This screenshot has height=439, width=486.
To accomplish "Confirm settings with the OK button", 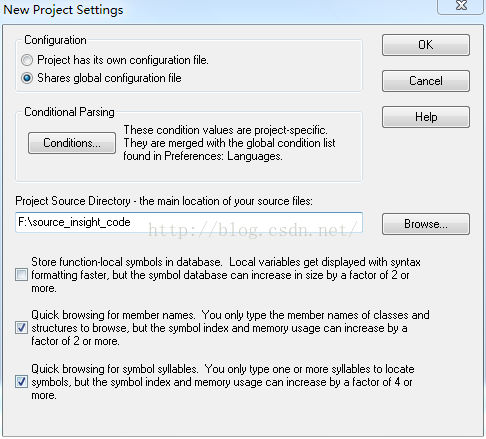I will tap(426, 45).
